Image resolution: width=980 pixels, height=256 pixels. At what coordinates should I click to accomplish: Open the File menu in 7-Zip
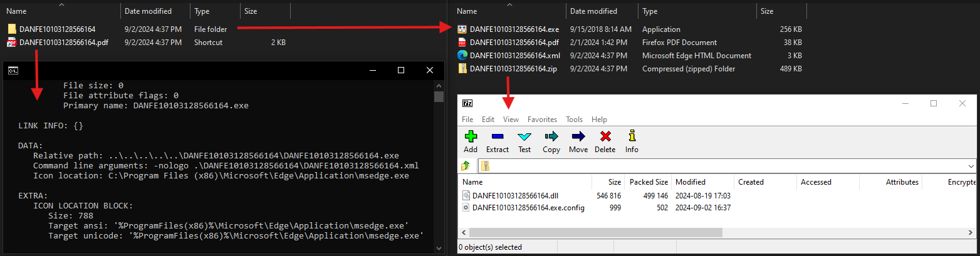(467, 120)
